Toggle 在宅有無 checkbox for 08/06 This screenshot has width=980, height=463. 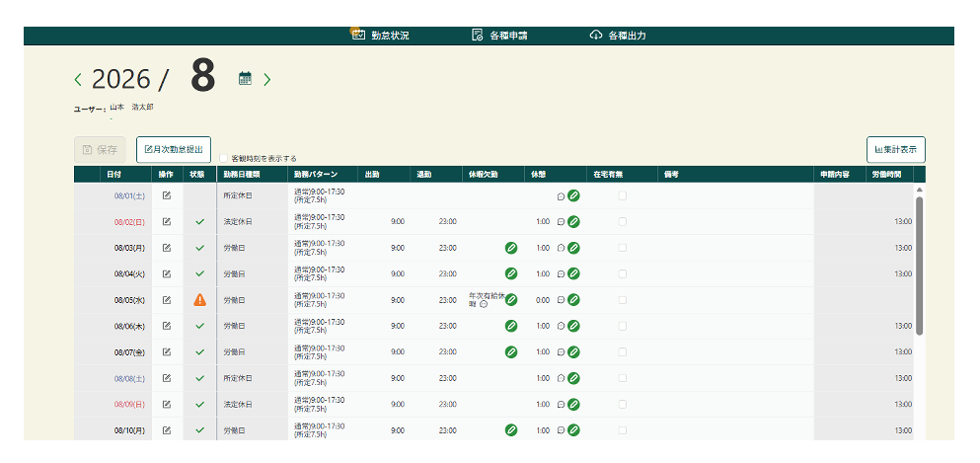[623, 326]
